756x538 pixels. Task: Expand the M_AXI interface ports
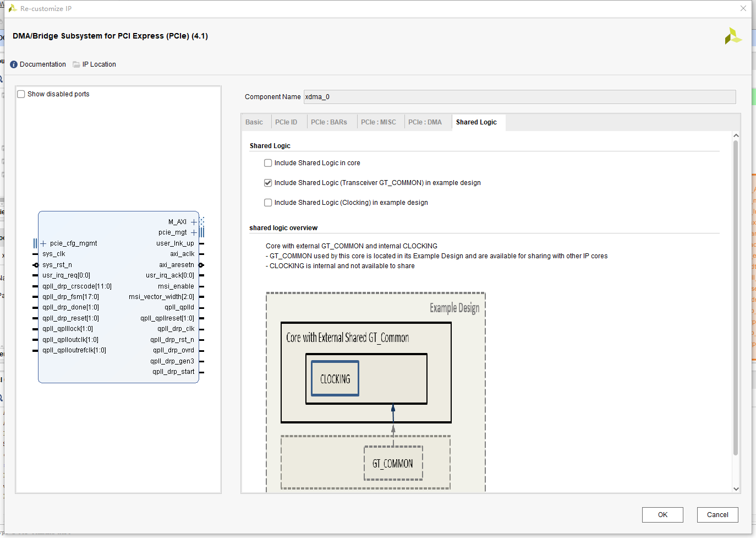point(193,221)
